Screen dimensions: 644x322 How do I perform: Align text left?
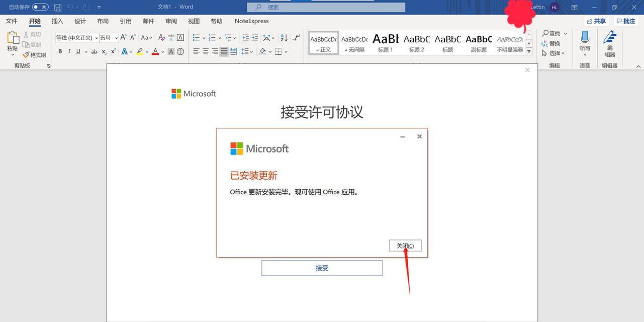197,51
